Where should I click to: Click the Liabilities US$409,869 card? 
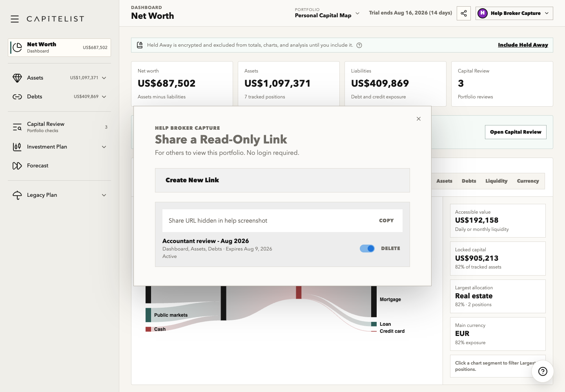coord(395,84)
